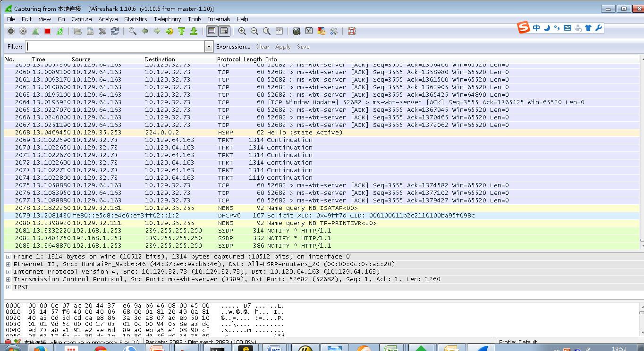Screen dimensions: 644x351
Task: Reload the capture file
Action: point(114,31)
